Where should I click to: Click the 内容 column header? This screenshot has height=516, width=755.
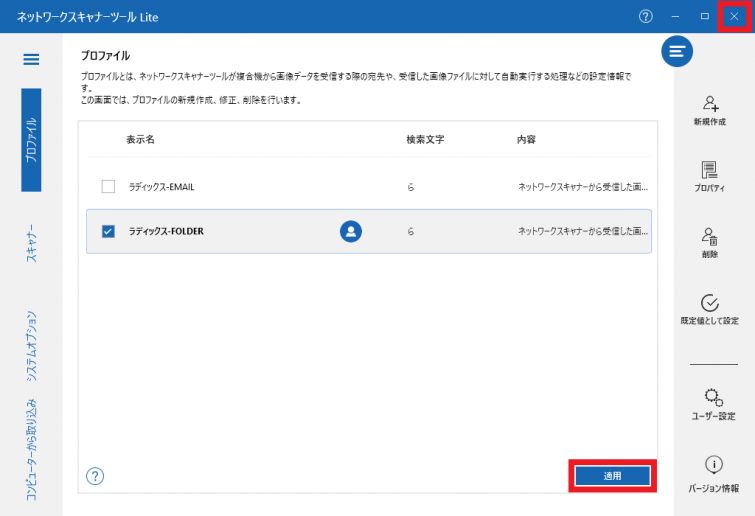pyautogui.click(x=526, y=140)
